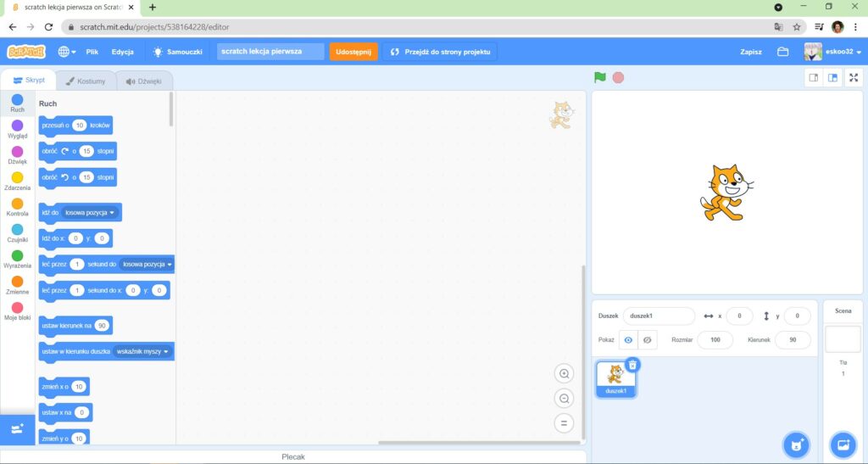Viewport: 868px width, 464px height.
Task: Zoom out of the script workspace
Action: point(564,399)
